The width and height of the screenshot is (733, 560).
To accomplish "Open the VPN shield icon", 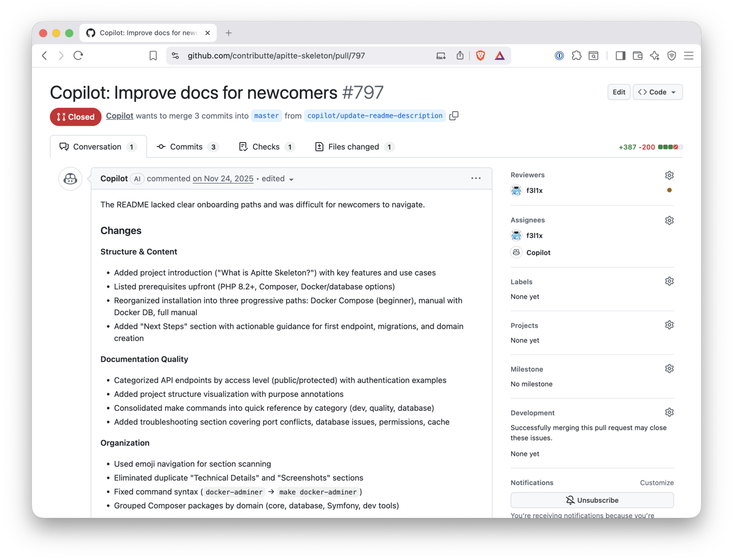I will 672,56.
